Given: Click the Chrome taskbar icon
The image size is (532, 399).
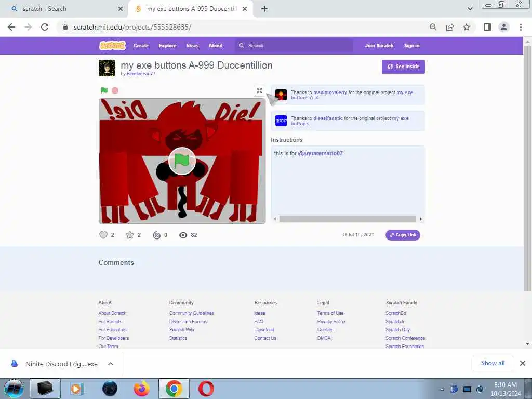Looking at the screenshot, I should click(174, 389).
